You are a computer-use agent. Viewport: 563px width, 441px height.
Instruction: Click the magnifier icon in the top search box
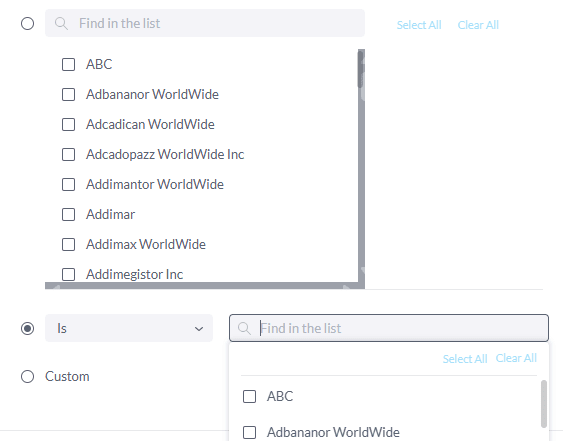pos(61,24)
